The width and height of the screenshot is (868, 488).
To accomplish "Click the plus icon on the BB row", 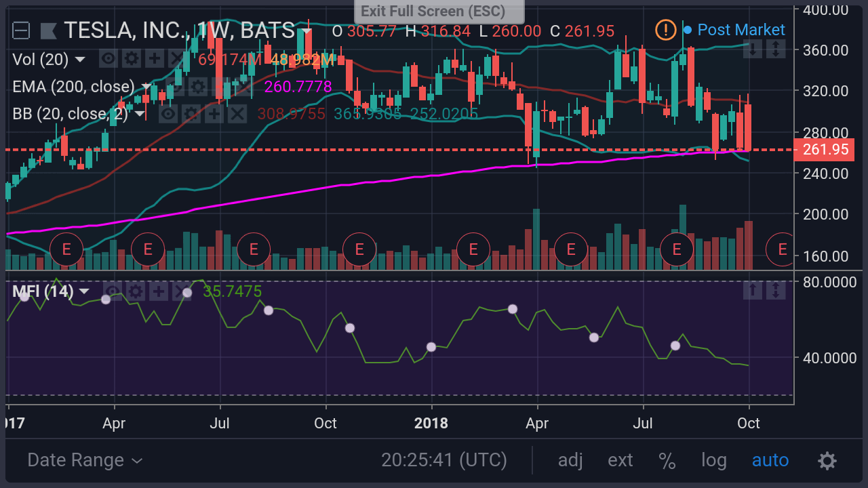I will point(214,113).
